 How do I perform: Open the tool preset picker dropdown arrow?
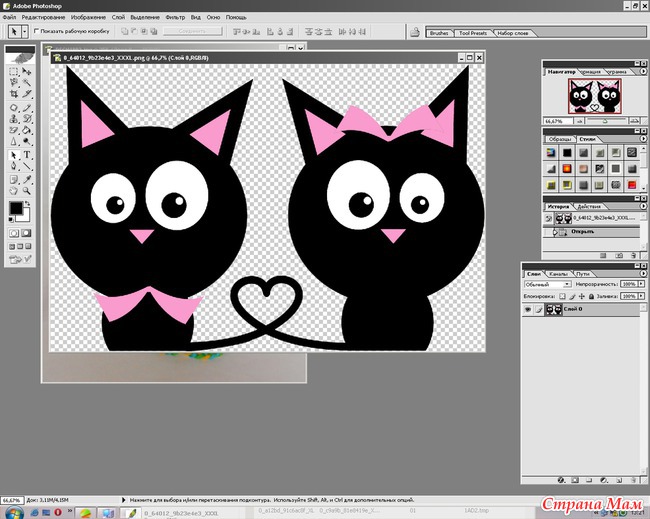[x=24, y=32]
